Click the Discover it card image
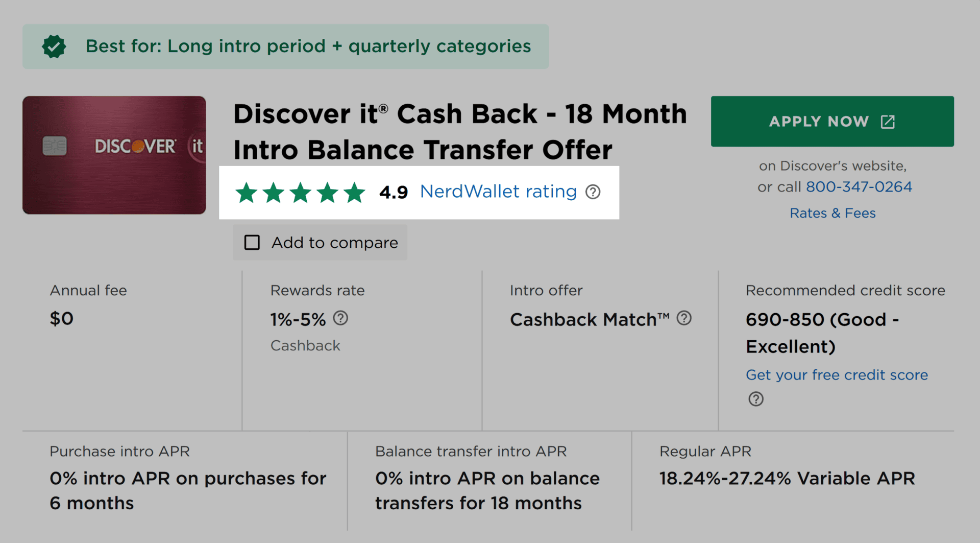 pyautogui.click(x=114, y=155)
